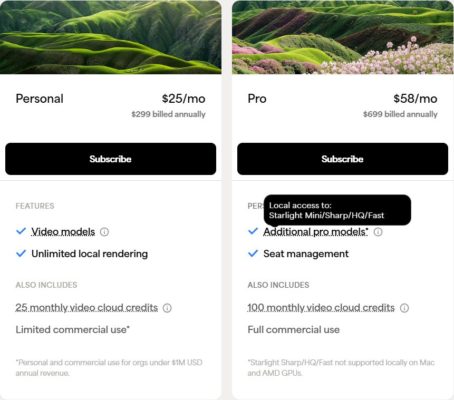Click the info icon beside Video models

(104, 232)
